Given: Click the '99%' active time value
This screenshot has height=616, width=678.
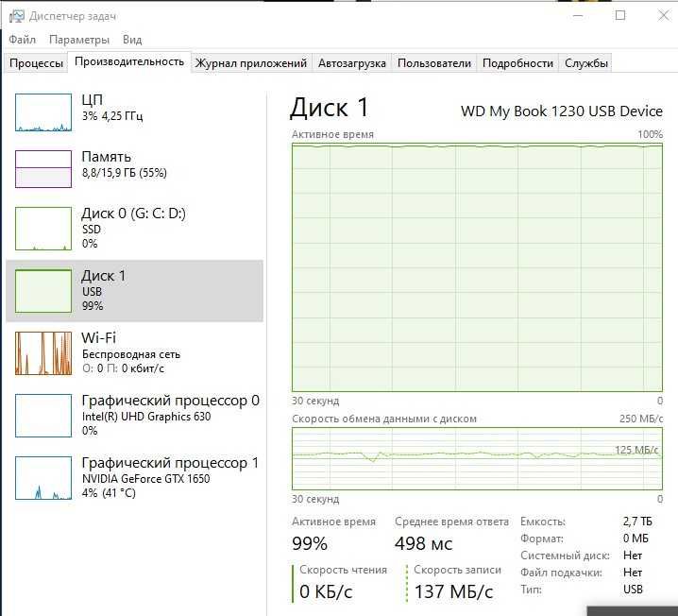Looking at the screenshot, I should point(309,544).
